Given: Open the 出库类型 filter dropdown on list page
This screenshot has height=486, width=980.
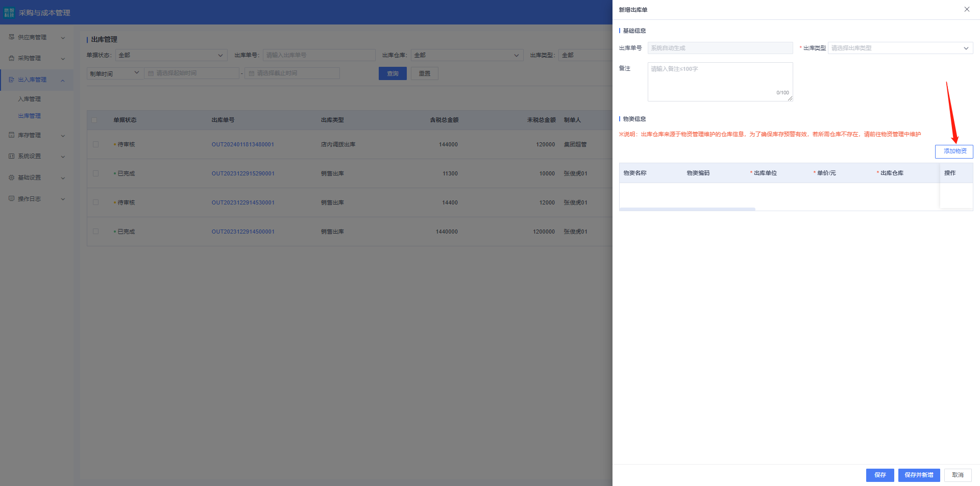Looking at the screenshot, I should [x=585, y=55].
